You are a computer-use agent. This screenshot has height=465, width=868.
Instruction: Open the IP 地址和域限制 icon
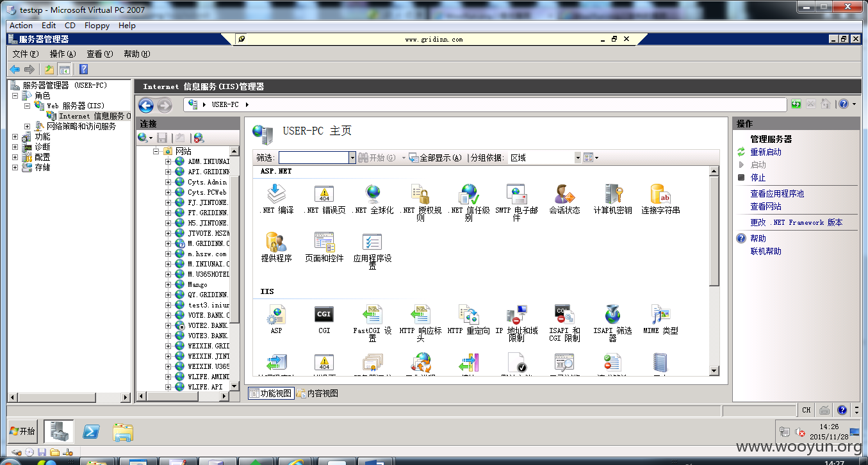(x=516, y=314)
